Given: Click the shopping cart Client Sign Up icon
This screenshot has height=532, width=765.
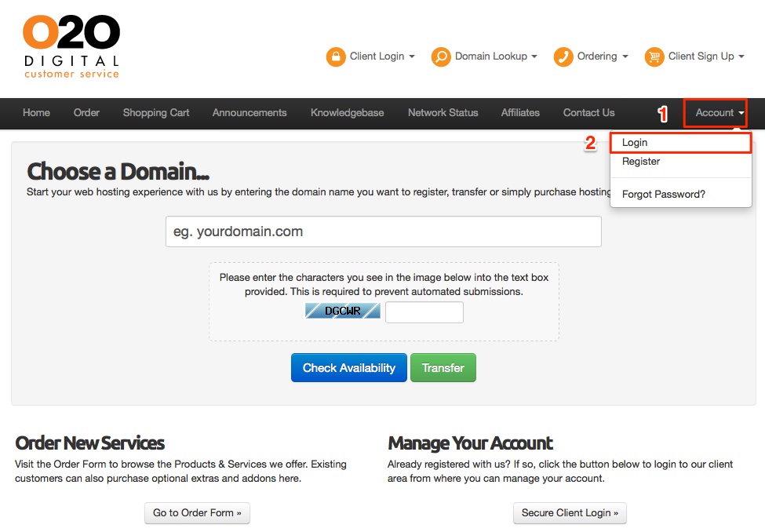Looking at the screenshot, I should [x=654, y=56].
